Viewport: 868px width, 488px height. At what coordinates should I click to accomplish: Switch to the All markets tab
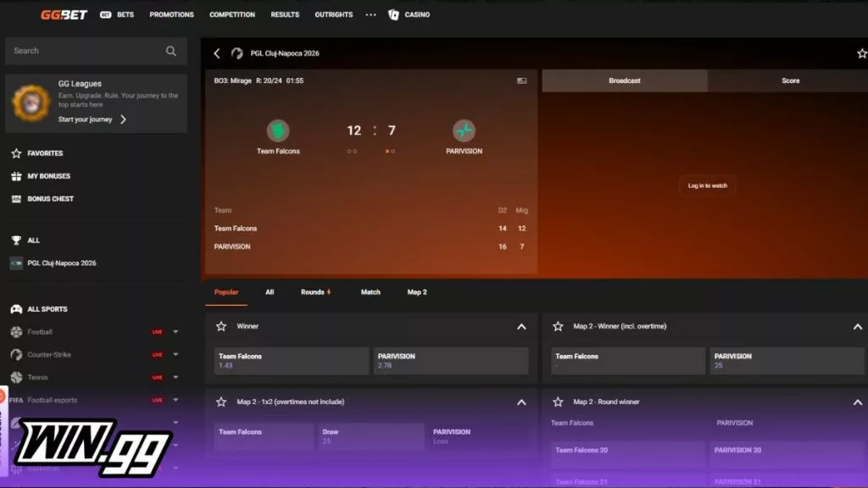point(270,292)
